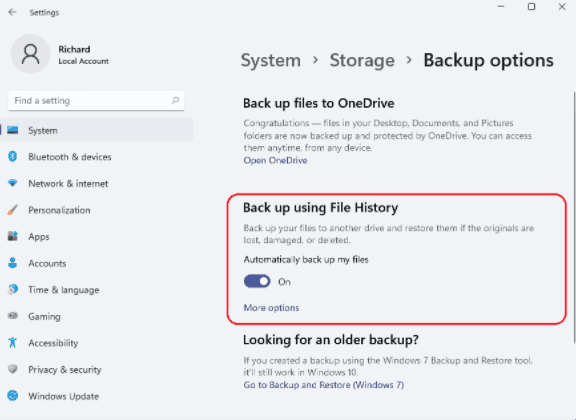Click the Richard user avatar icon
Viewport: 576px width, 420px height.
[30, 54]
